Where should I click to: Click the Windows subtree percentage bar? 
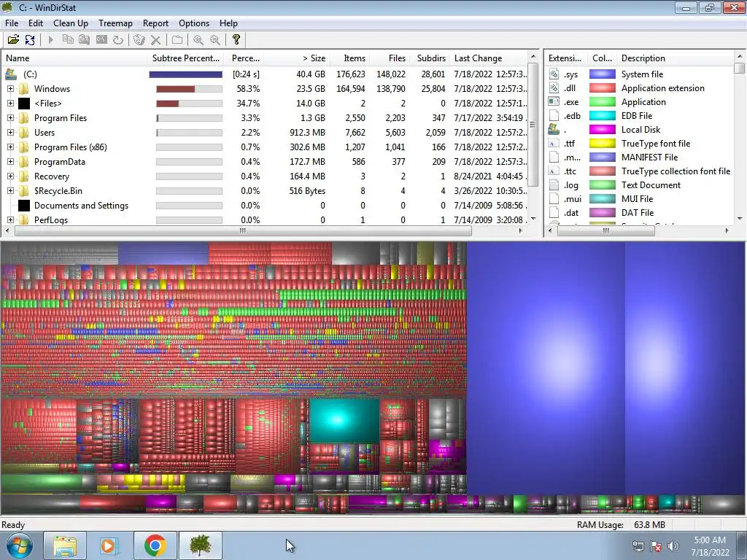(189, 89)
